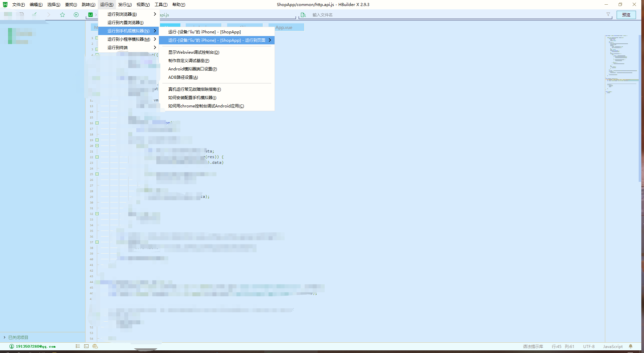Click the 预览 button at top right
The image size is (644, 353).
626,15
